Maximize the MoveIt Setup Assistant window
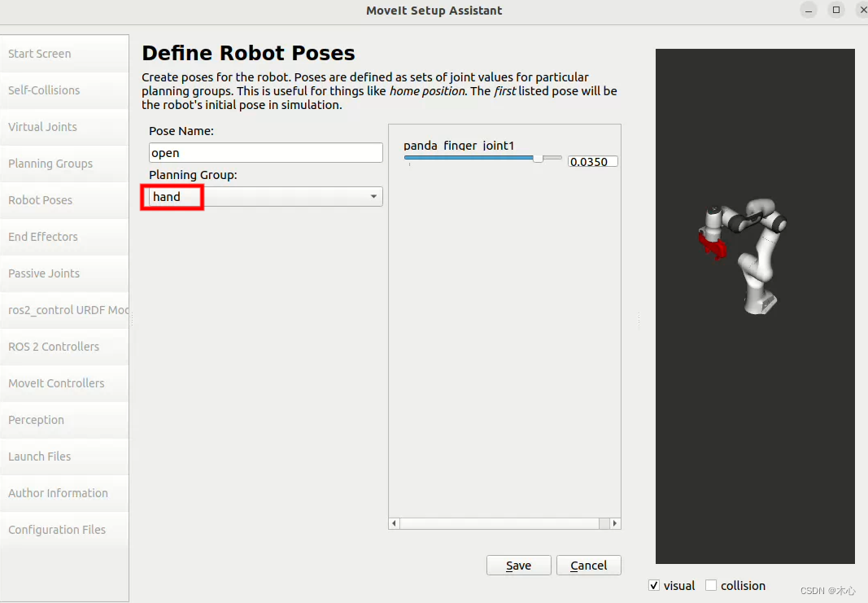The height and width of the screenshot is (603, 868). 836,10
